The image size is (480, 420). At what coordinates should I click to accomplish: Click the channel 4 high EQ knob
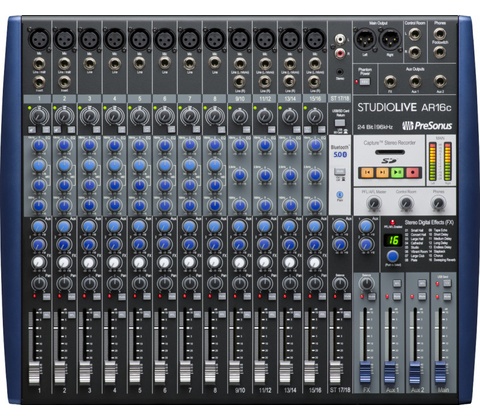click(x=114, y=146)
